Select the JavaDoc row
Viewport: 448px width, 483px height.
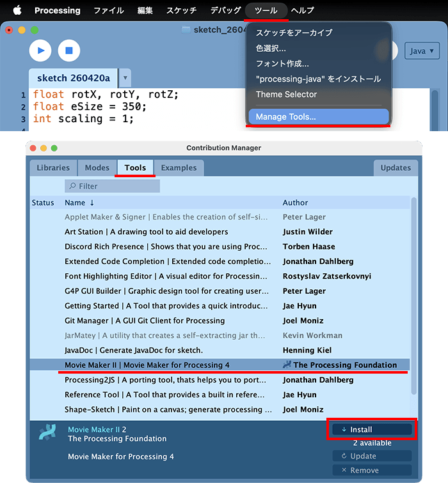(x=220, y=350)
